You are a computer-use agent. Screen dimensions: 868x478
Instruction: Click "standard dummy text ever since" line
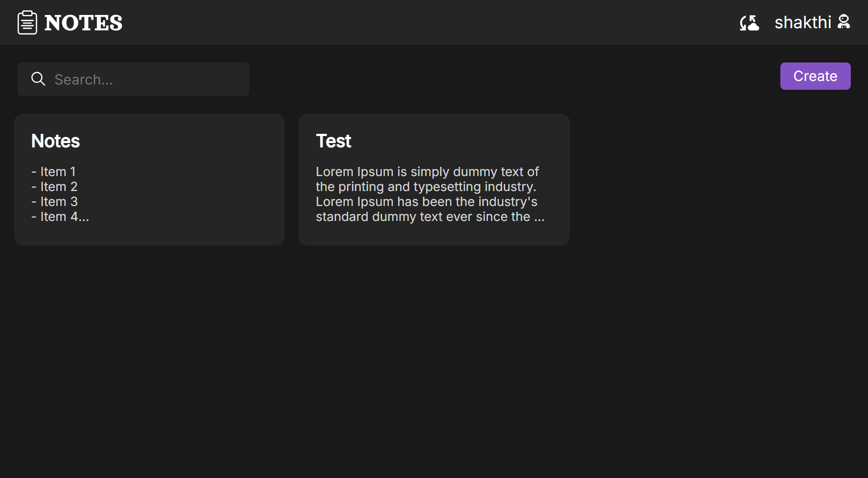429,217
